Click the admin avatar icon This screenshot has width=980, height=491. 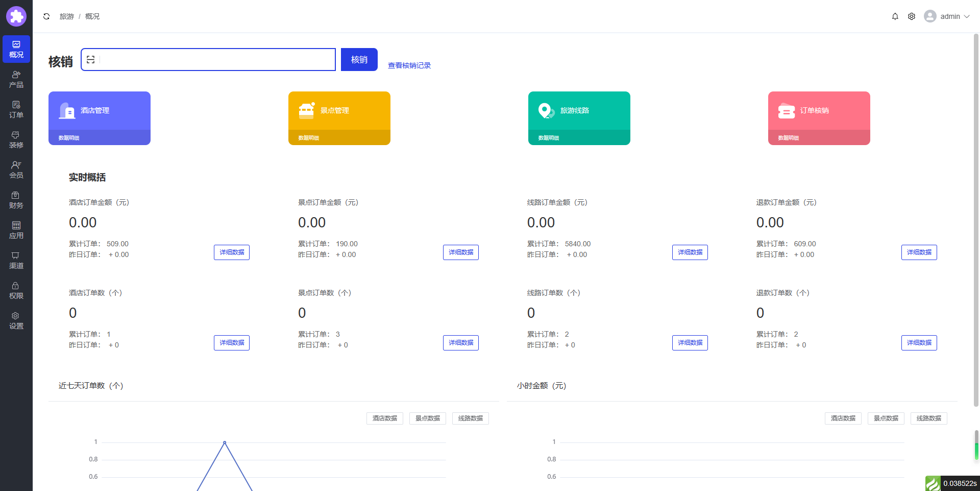click(x=930, y=16)
